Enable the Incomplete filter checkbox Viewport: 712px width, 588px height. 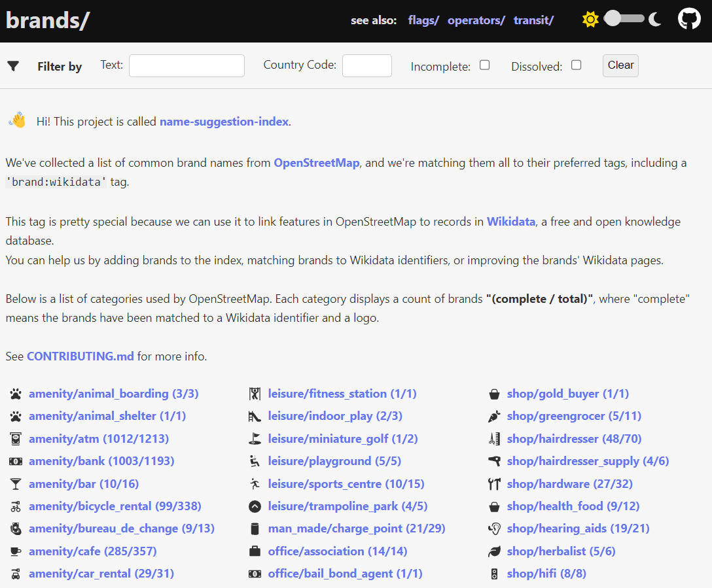[484, 65]
